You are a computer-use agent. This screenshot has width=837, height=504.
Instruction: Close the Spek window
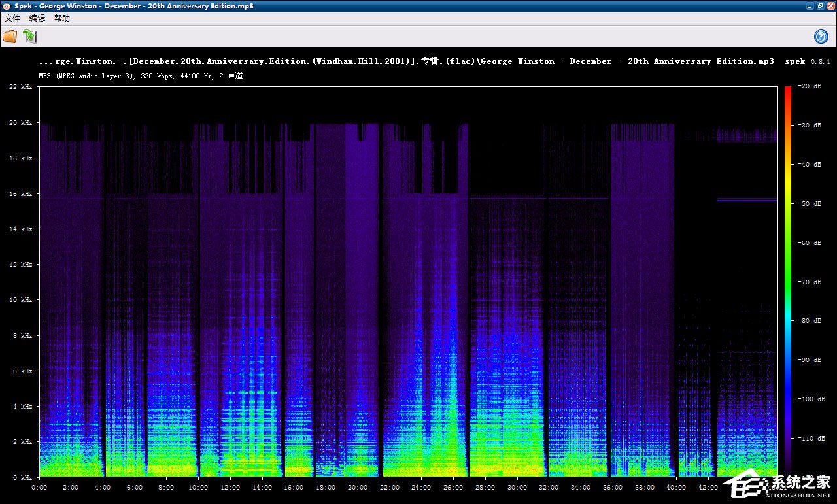tap(830, 6)
